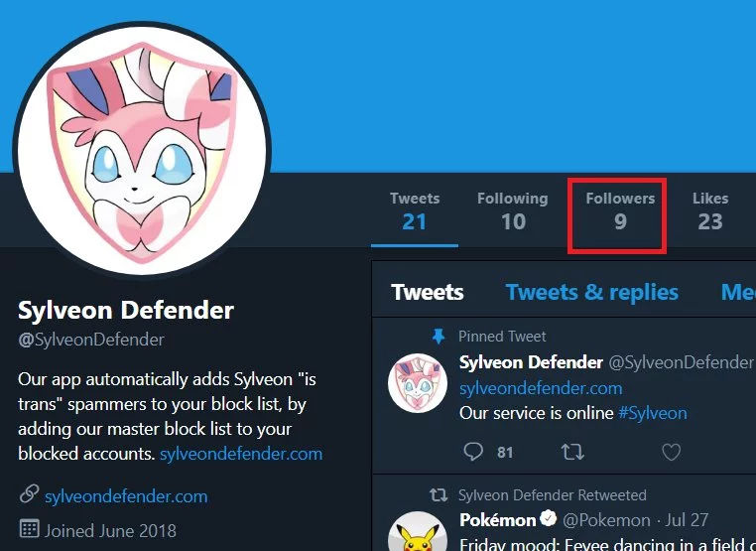Click the pinned tweet pin icon
Screen dimensions: 756x551
tap(439, 337)
